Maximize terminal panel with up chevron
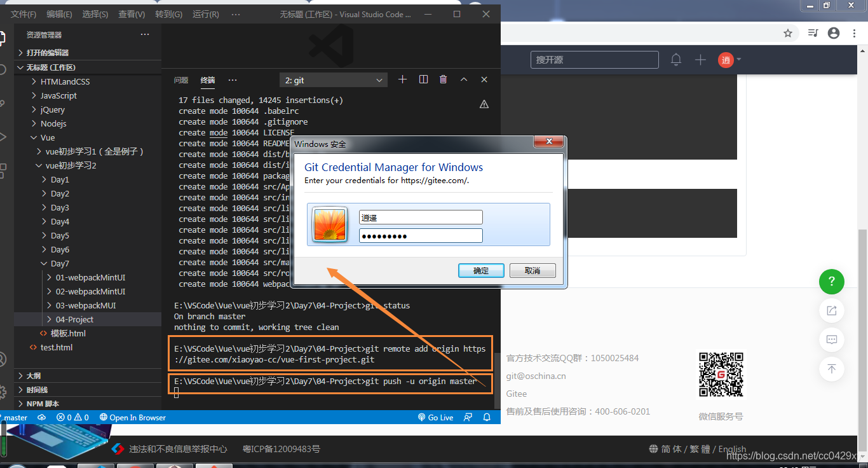 (464, 79)
